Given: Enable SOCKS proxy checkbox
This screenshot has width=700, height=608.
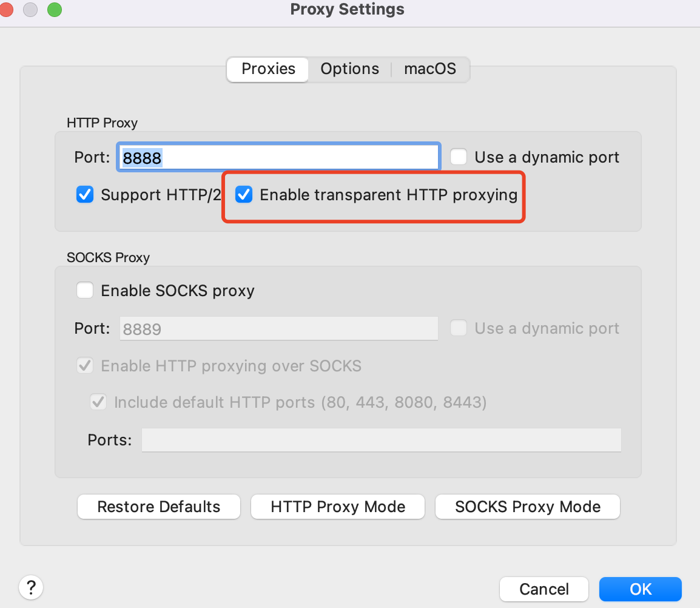Looking at the screenshot, I should coord(85,291).
